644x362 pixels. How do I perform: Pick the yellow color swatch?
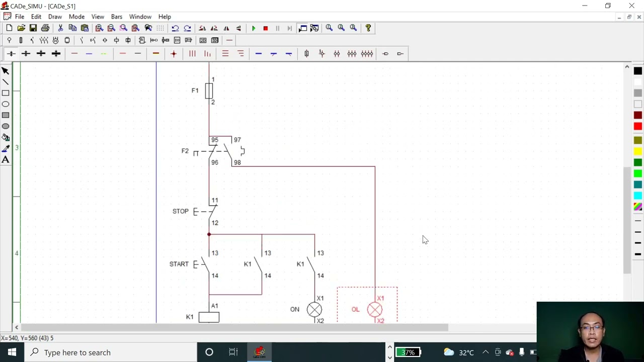638,151
